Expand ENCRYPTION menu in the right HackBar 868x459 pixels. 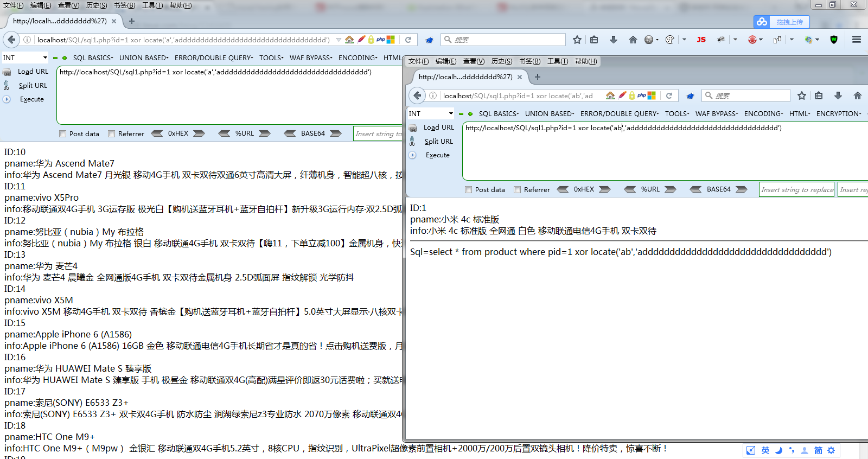pos(839,113)
